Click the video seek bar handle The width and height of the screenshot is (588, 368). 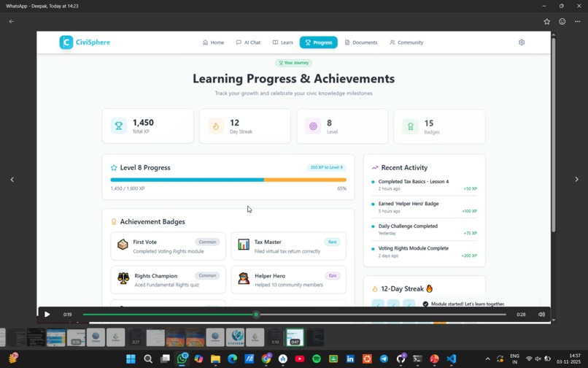tap(256, 314)
